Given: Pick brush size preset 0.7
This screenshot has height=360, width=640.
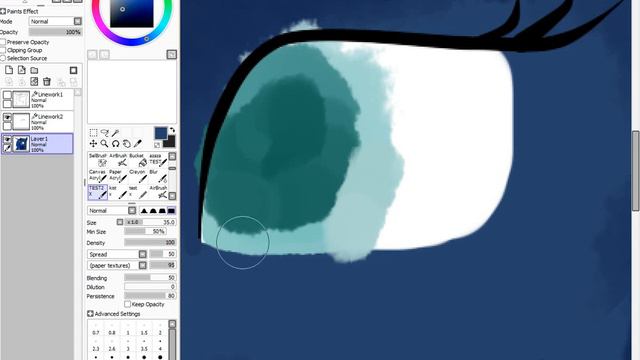Looking at the screenshot, I should click(96, 329).
